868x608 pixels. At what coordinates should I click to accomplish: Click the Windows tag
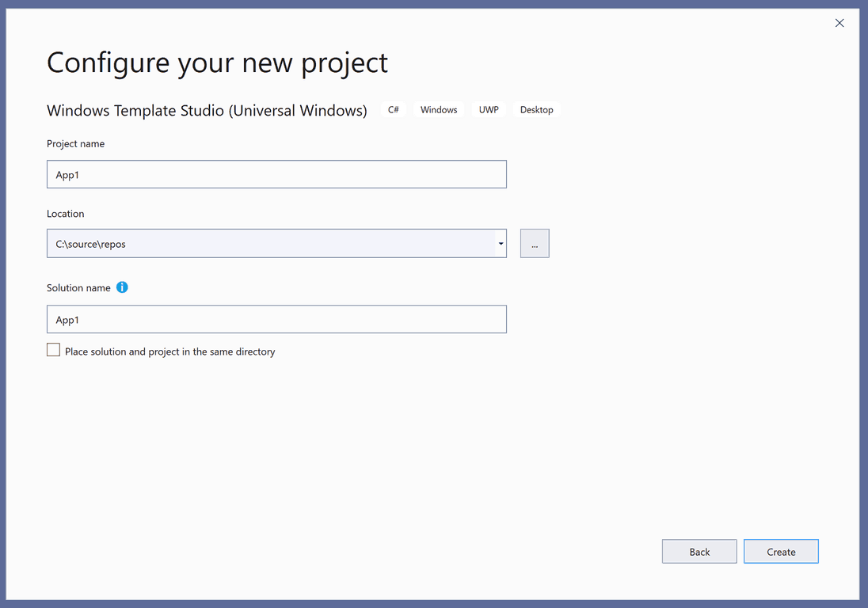[x=439, y=109]
